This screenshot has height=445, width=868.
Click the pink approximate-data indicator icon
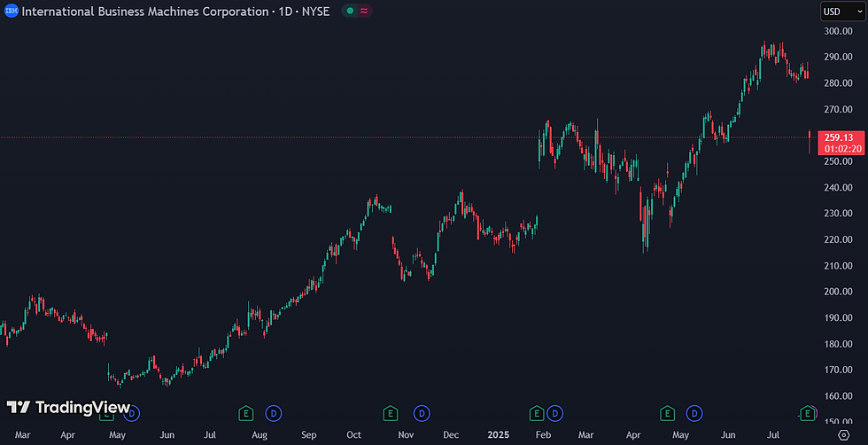pos(364,11)
